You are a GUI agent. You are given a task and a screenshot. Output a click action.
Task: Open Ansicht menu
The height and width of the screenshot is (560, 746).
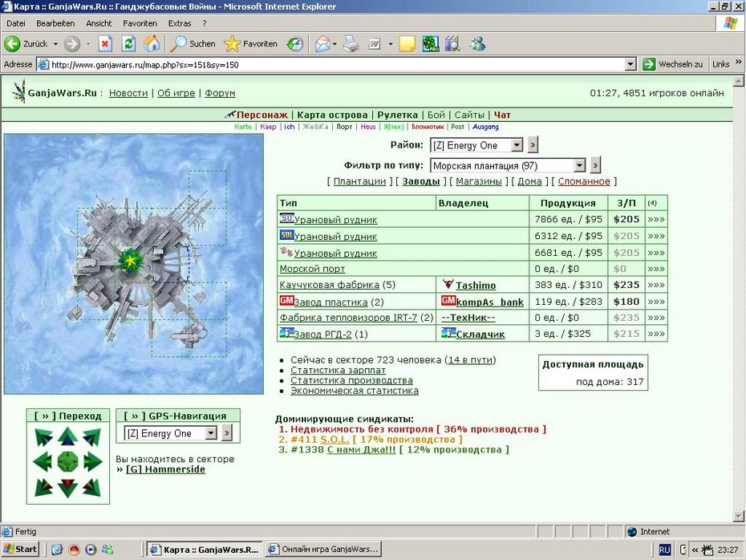tap(99, 23)
